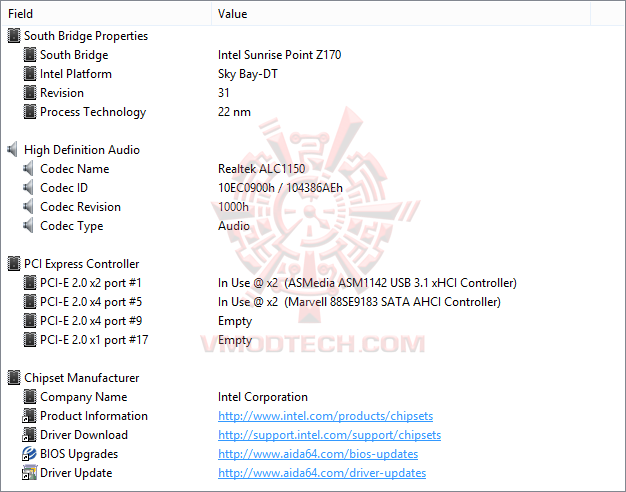
Task: Click the chip icon beside Intel Platform
Action: click(x=30, y=73)
